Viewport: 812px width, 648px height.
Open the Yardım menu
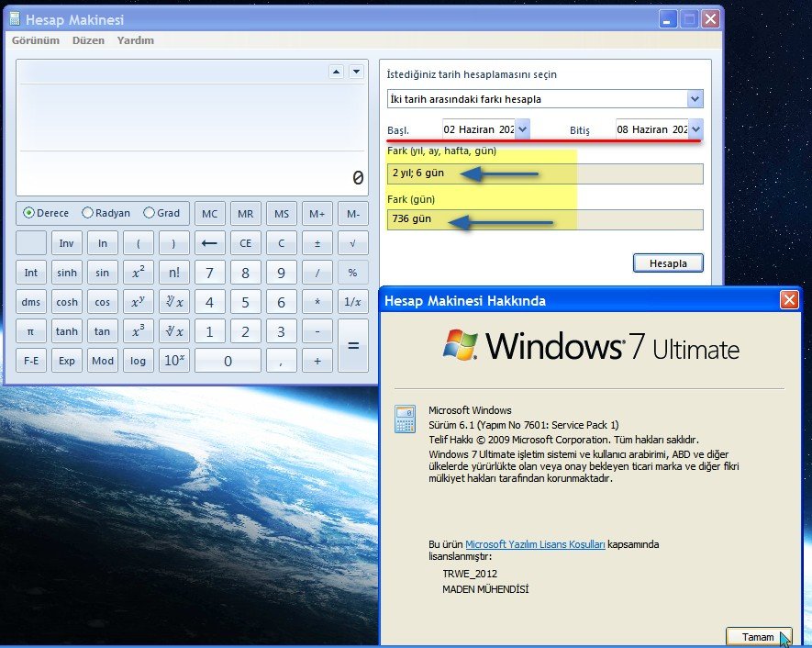tap(136, 40)
